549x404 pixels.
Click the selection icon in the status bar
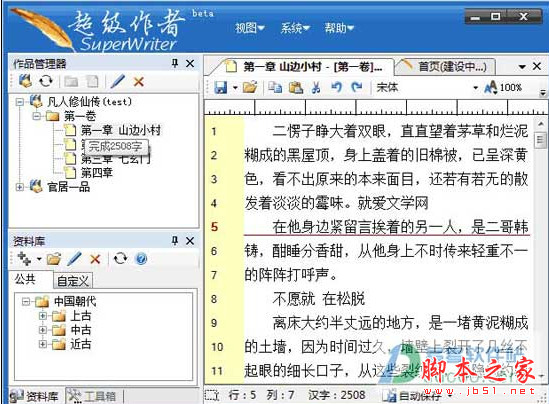211,396
